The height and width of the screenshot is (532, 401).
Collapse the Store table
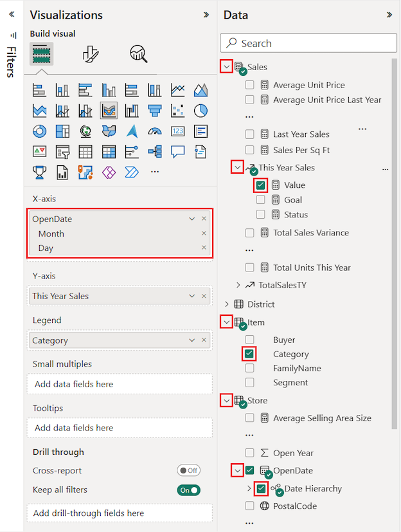226,400
